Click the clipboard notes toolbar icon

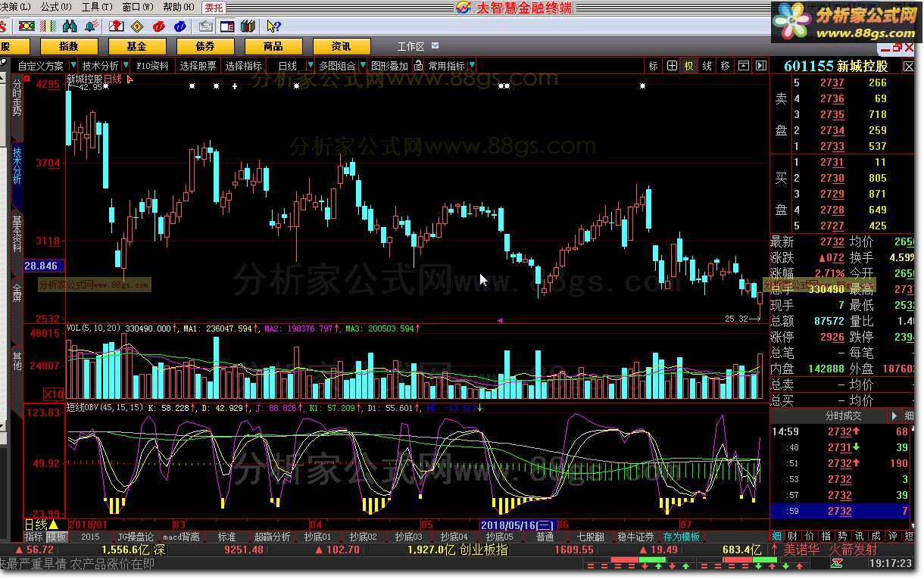[x=204, y=26]
